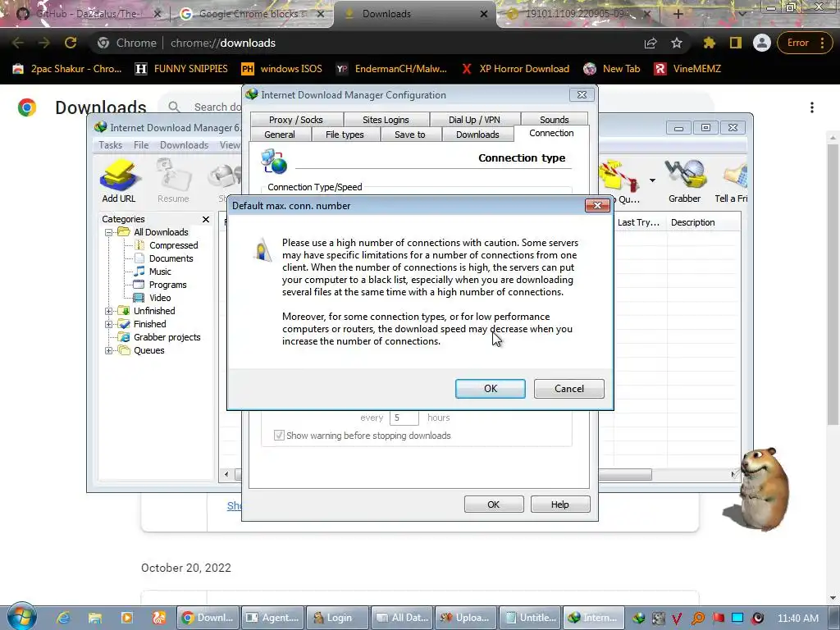Open the File menu in IDM
Viewport: 840px width, 630px height.
click(x=141, y=145)
